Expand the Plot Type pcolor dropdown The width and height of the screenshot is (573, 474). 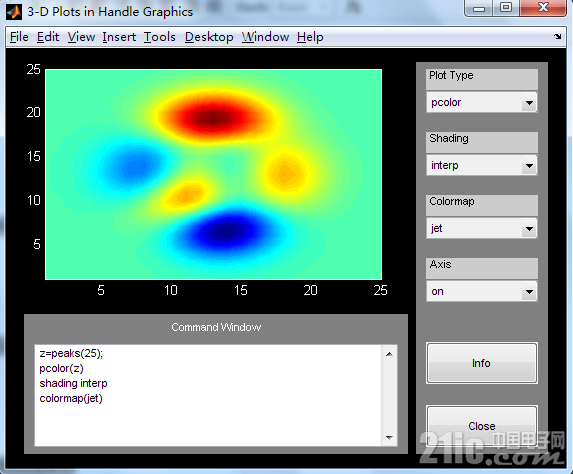482,102
